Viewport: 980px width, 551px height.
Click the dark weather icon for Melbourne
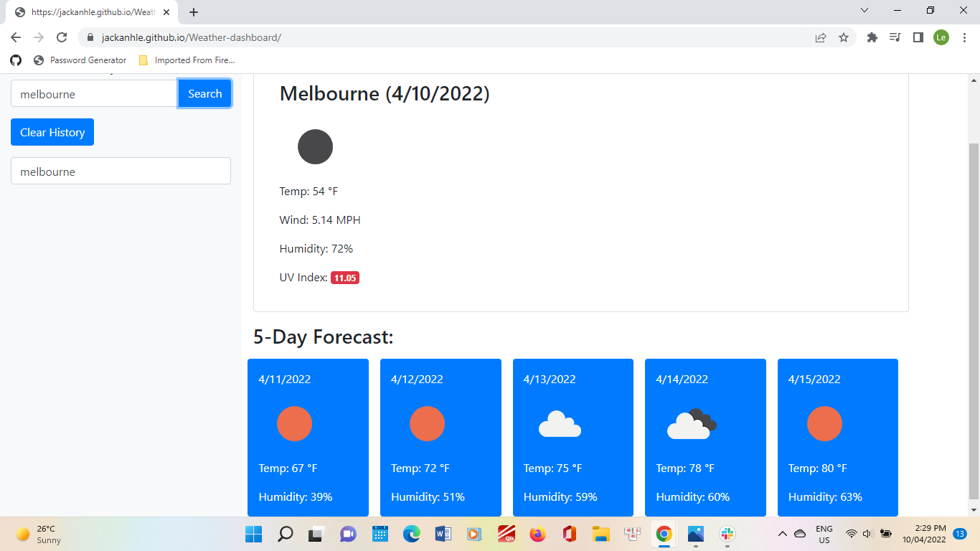[x=315, y=146]
